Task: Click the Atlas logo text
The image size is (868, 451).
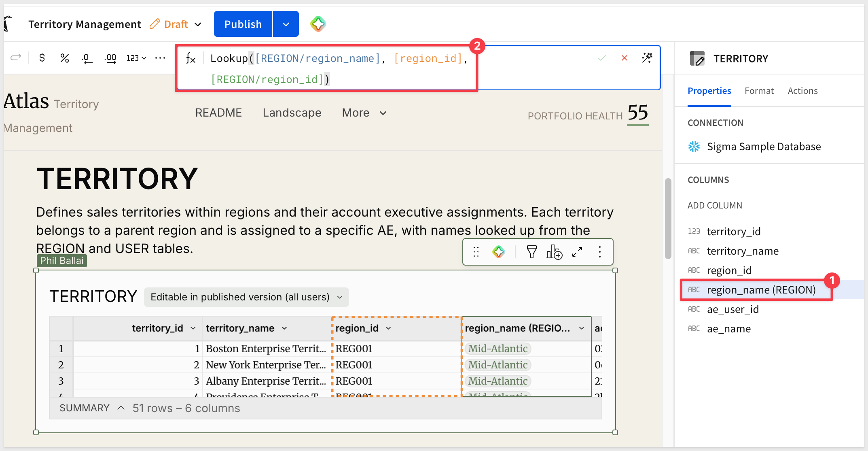Action: (x=26, y=101)
